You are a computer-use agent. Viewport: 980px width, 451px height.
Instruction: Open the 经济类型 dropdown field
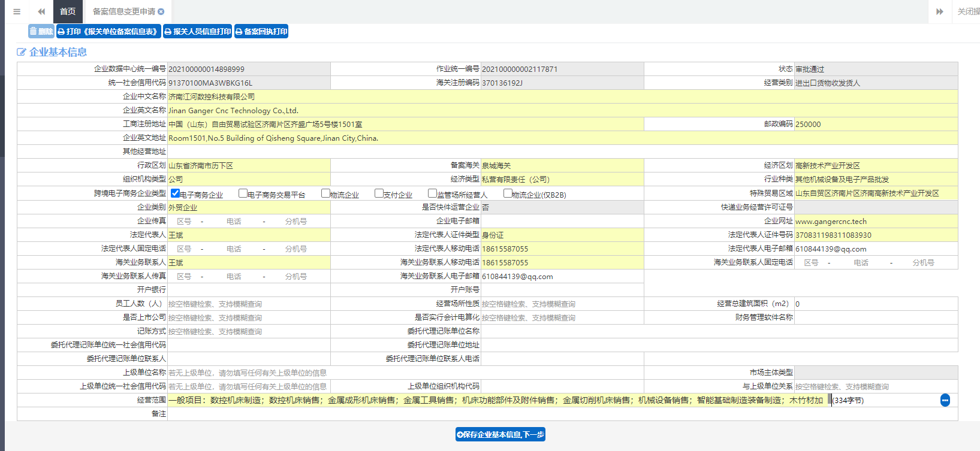pyautogui.click(x=562, y=179)
